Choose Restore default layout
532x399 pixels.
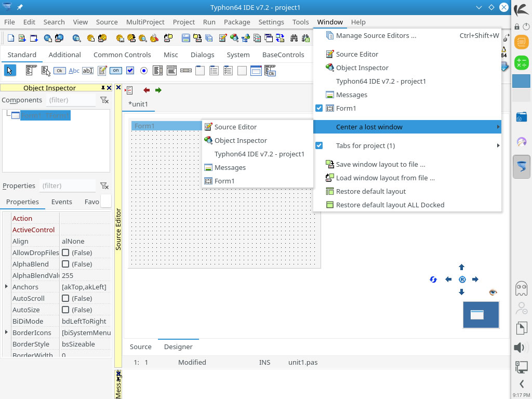pyautogui.click(x=407, y=191)
